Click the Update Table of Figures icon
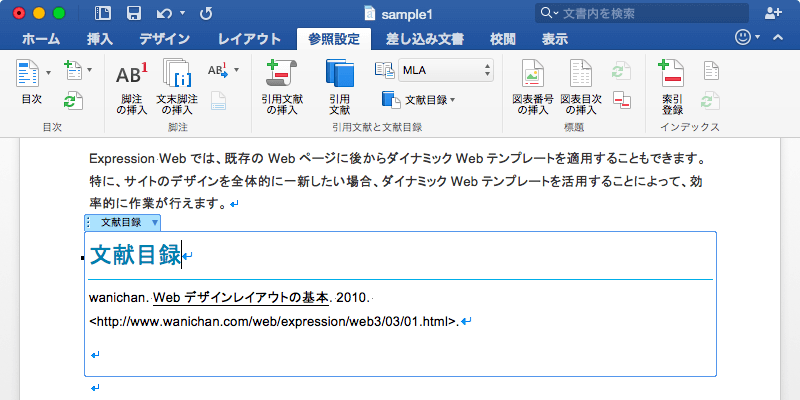The height and width of the screenshot is (400, 800). pos(621,70)
